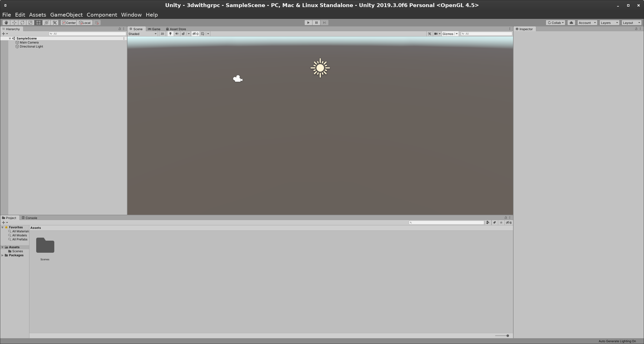Toggle scene lighting in the Scene view
The image size is (644, 344).
coord(170,33)
